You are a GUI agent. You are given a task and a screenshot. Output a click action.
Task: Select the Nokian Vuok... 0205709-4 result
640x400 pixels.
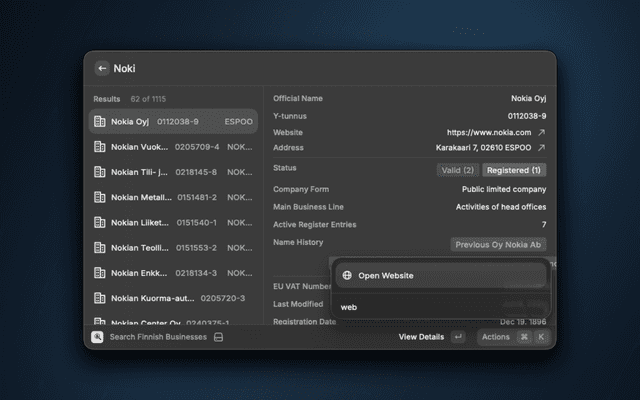tap(173, 147)
